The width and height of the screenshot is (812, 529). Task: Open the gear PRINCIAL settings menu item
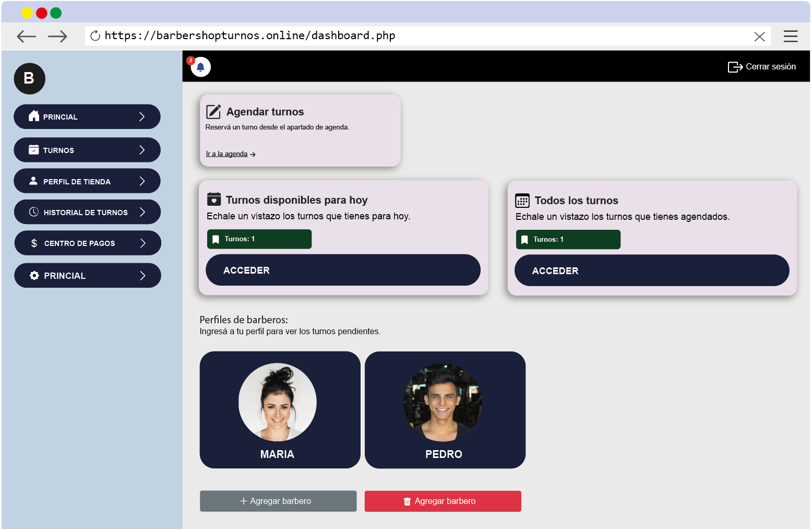(87, 275)
